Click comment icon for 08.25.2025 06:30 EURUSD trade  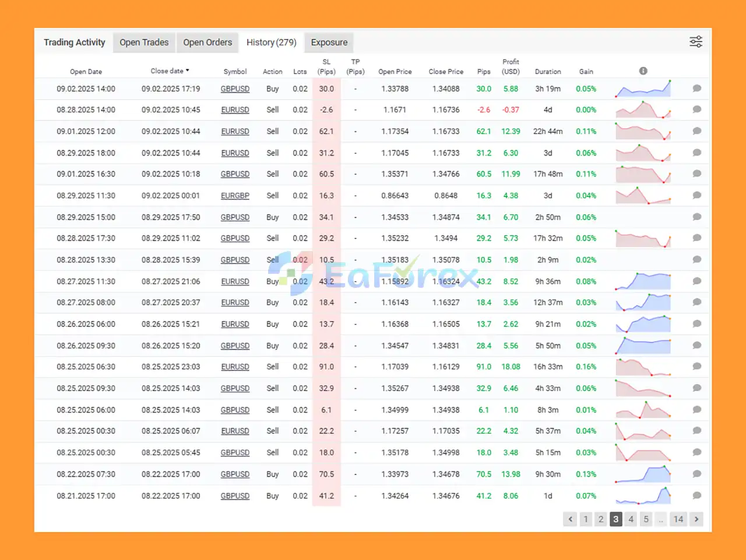pos(696,367)
